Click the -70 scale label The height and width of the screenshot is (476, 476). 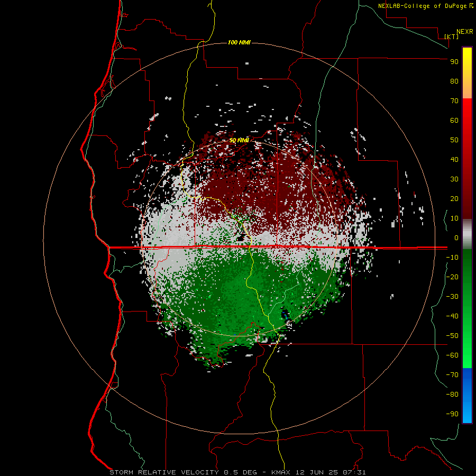[x=452, y=375]
